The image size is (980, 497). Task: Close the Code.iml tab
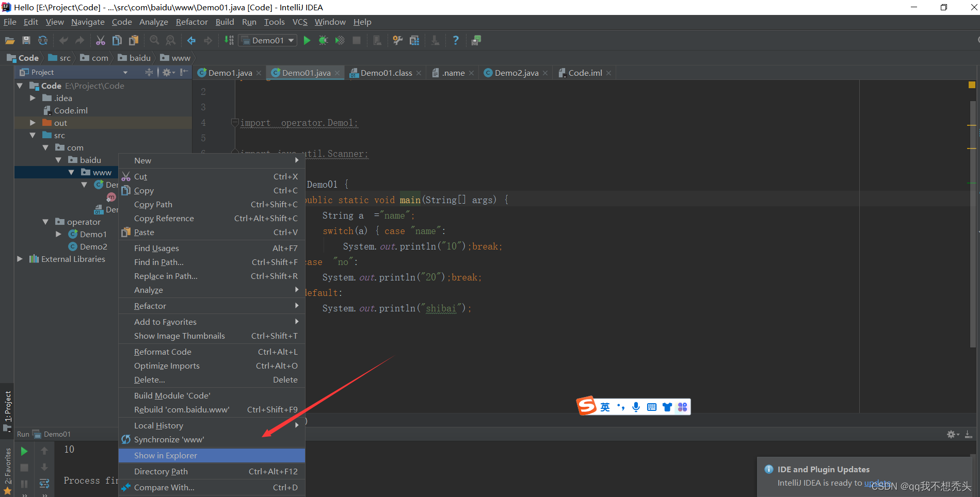609,73
